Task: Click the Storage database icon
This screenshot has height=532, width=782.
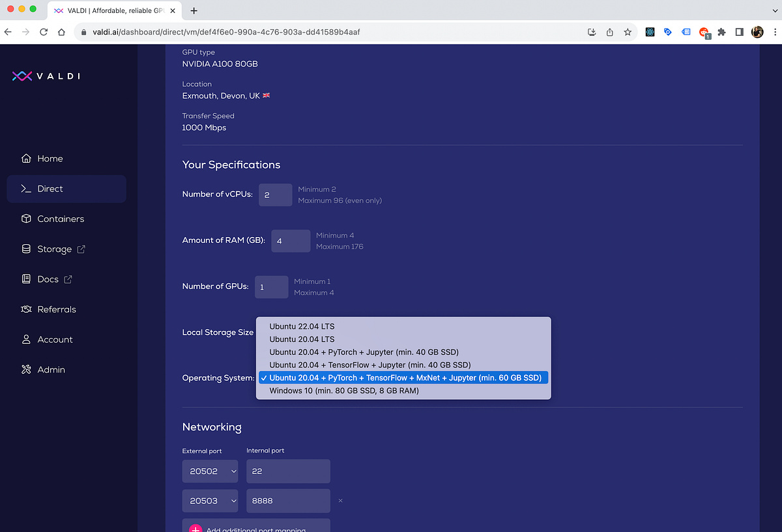Action: [26, 249]
